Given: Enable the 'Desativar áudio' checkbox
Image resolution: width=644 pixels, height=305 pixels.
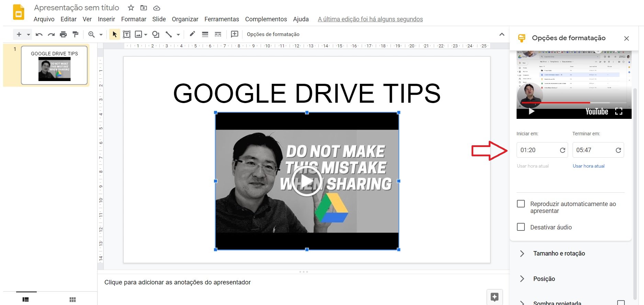Looking at the screenshot, I should tap(521, 227).
